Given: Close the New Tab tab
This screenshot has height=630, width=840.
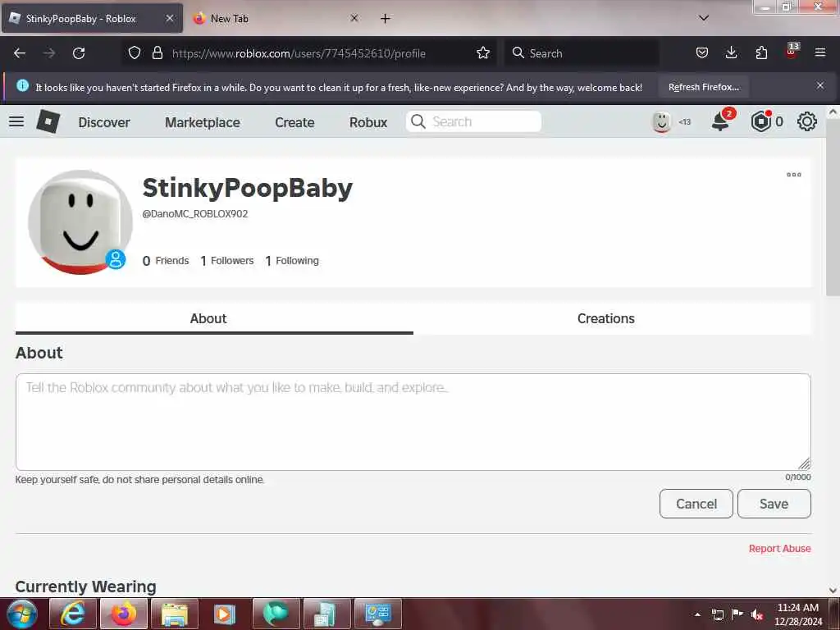Looking at the screenshot, I should click(x=354, y=18).
